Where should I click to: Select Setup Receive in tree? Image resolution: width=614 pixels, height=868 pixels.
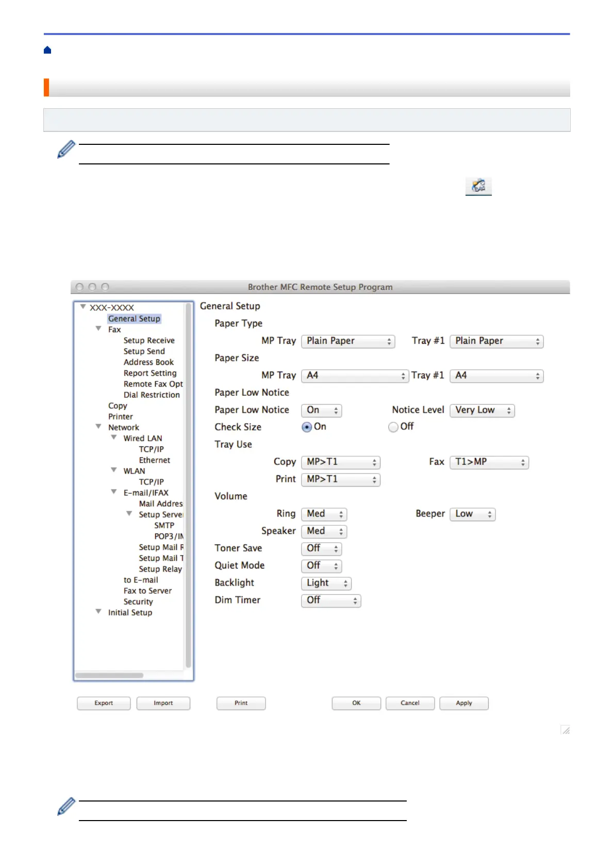(149, 340)
